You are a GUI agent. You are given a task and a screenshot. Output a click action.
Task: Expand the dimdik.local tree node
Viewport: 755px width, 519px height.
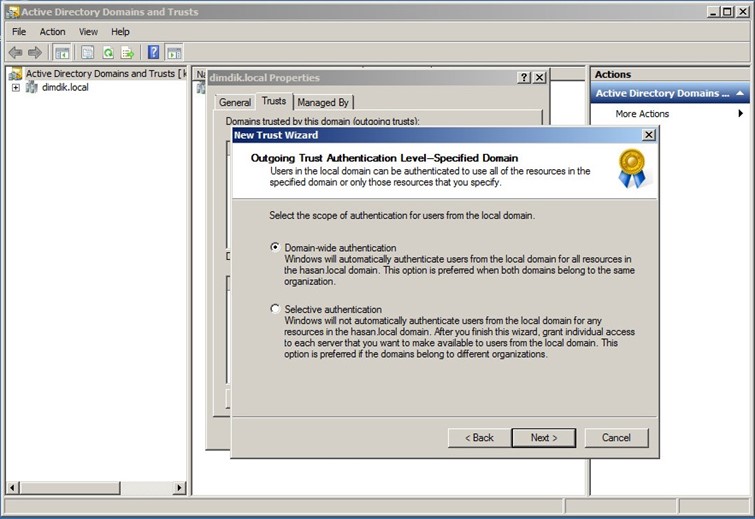pos(16,88)
